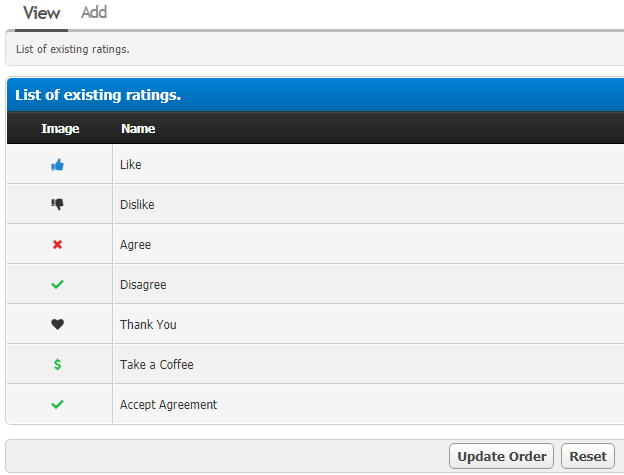Open the Dislike rating entry
Viewport: 624px width, 475px height.
(x=137, y=205)
